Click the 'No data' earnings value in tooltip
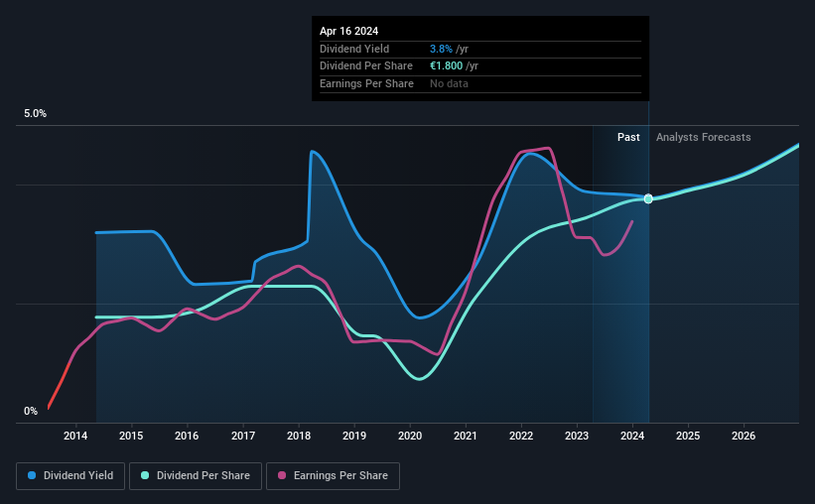Image resolution: width=815 pixels, height=504 pixels. [449, 83]
